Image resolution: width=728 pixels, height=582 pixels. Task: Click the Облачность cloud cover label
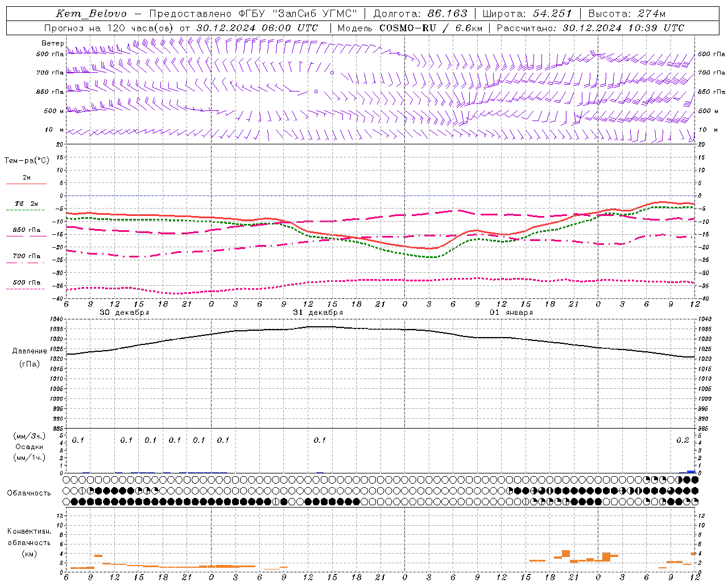click(x=29, y=493)
